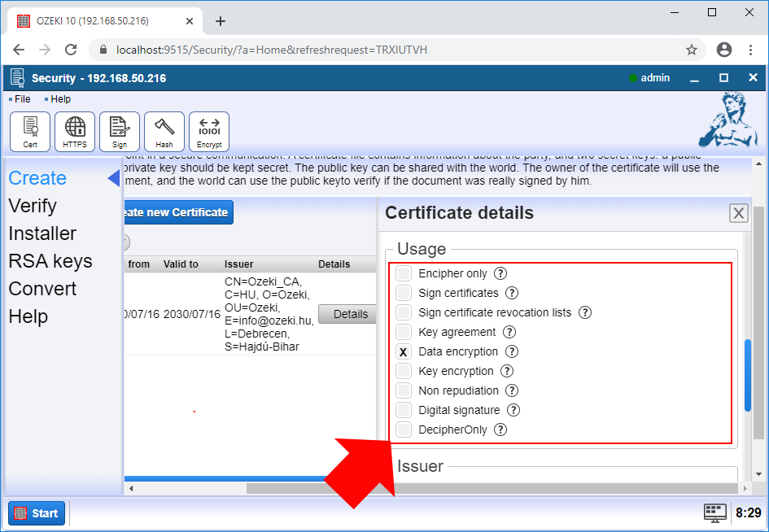Open the HTTPS toolbar tool
Screen dimensions: 769x532
pyautogui.click(x=75, y=132)
